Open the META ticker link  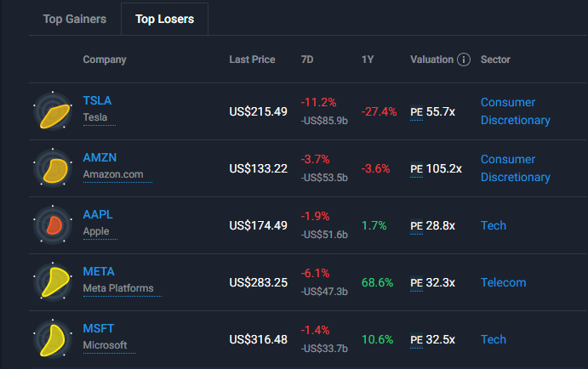[x=99, y=271]
